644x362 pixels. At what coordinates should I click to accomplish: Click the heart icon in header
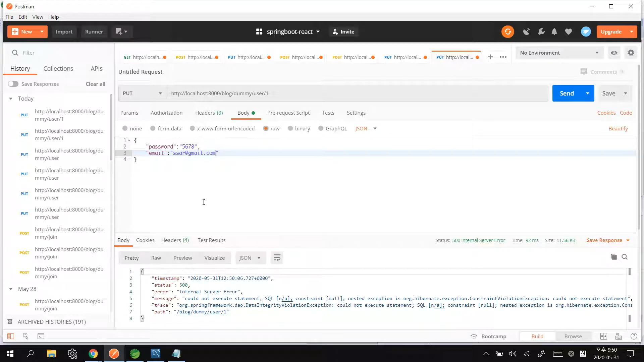click(x=568, y=32)
